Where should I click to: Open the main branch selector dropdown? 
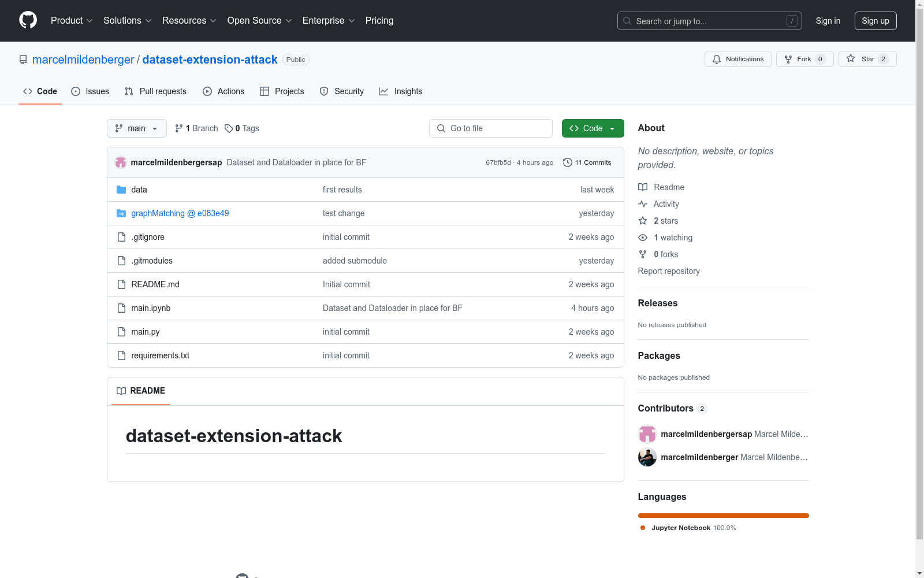[137, 128]
